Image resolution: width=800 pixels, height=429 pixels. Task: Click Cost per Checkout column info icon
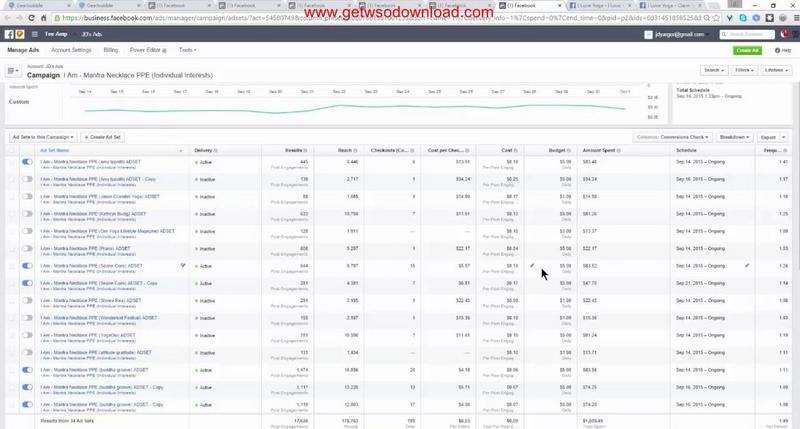coord(467,150)
